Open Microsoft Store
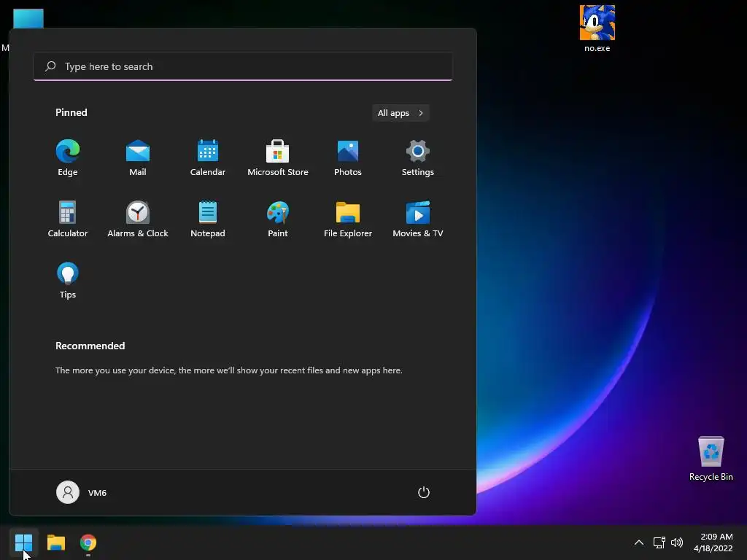Screen dimensions: 747x560 click(278, 158)
